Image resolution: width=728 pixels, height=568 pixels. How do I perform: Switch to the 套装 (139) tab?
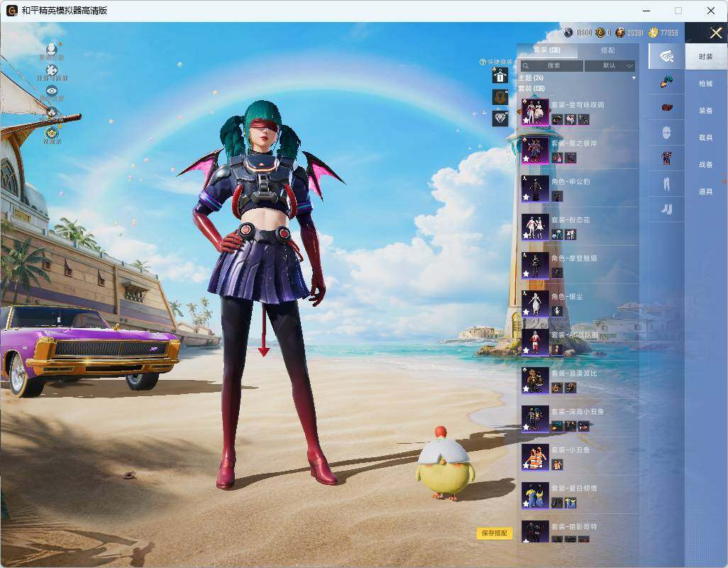click(x=547, y=50)
